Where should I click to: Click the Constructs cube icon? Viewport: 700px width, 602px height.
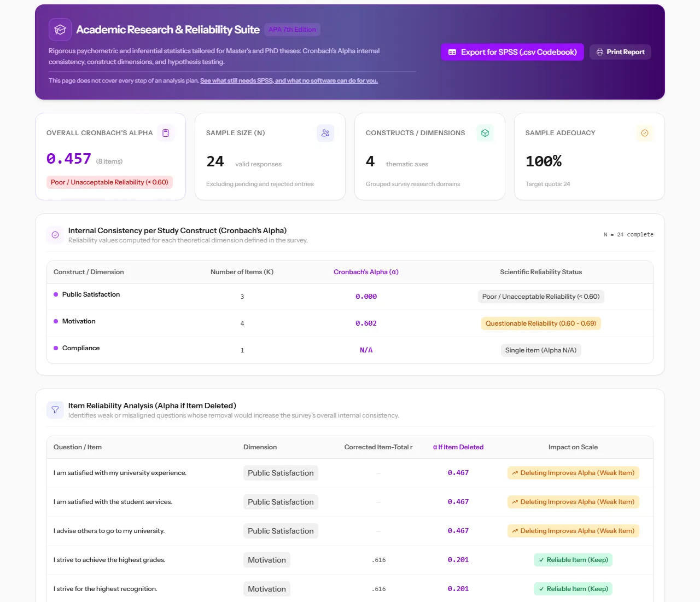pos(485,133)
